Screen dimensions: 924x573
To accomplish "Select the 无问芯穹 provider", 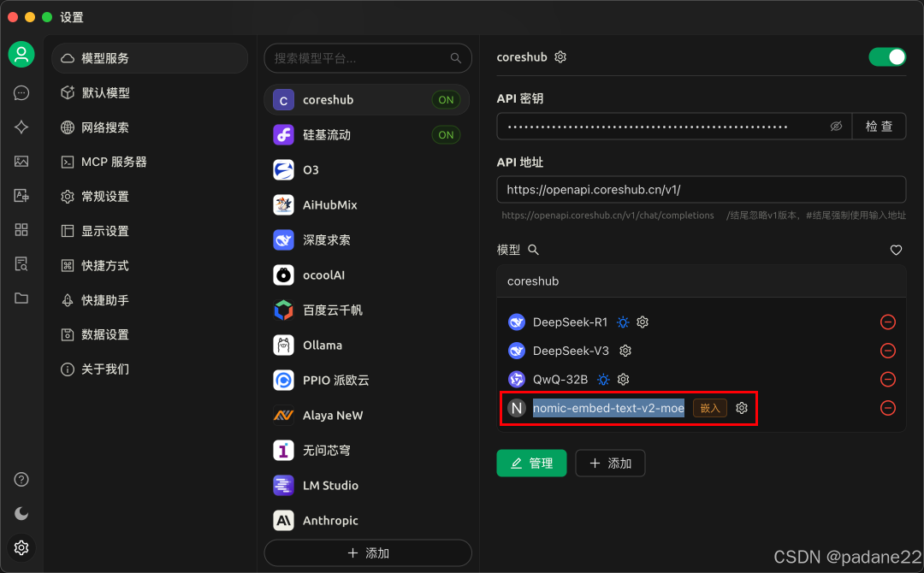I will click(x=366, y=451).
